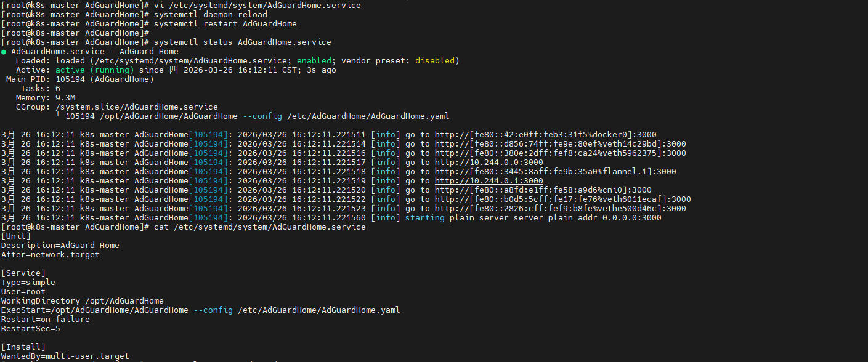Click the flannel.1 interface URL
Image resolution: width=868 pixels, height=362 pixels.
556,172
